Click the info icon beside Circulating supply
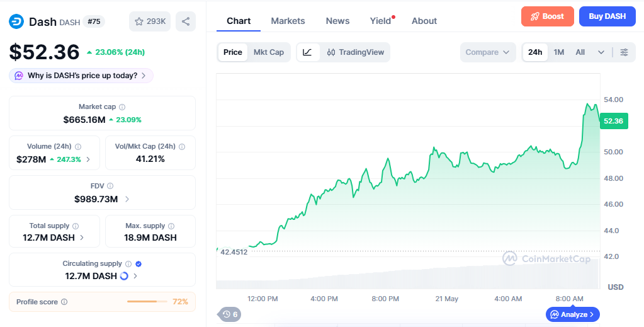This screenshot has width=644, height=327. pos(128,263)
